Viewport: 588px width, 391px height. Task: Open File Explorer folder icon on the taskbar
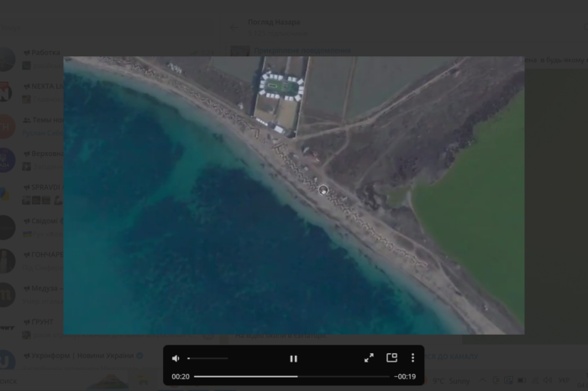[144, 381]
